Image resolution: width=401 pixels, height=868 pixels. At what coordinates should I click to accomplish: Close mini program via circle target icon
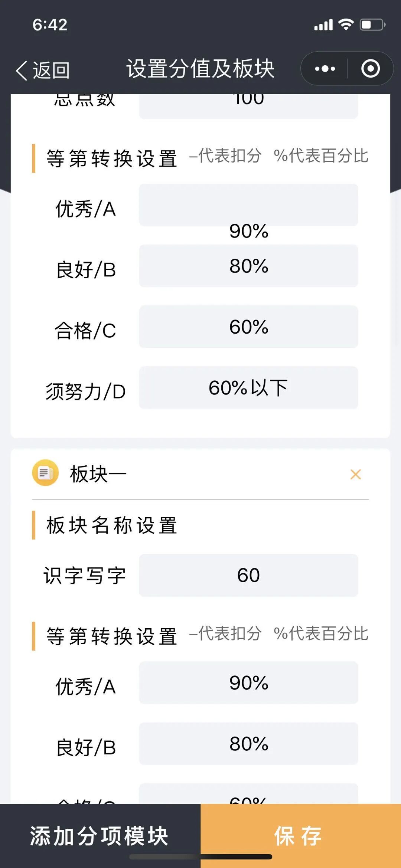point(371,69)
